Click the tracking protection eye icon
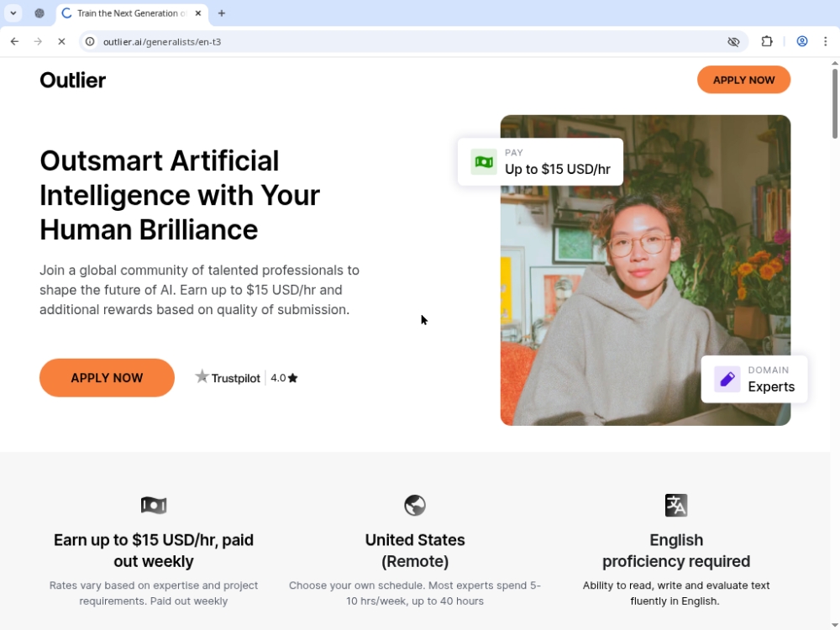The width and height of the screenshot is (840, 630). [733, 41]
